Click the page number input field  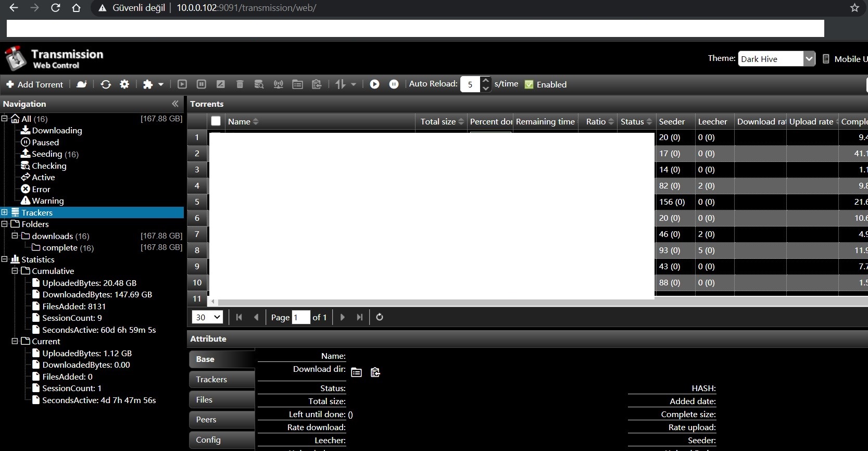click(x=301, y=317)
